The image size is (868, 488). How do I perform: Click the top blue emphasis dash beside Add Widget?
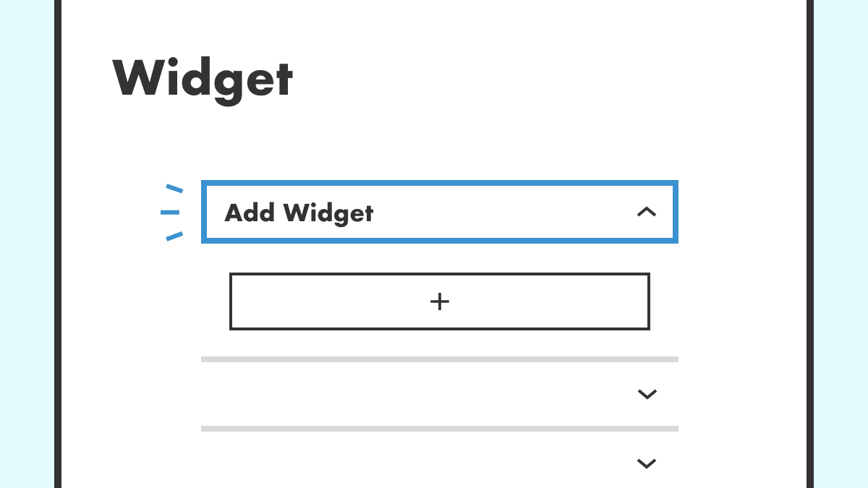pos(174,189)
